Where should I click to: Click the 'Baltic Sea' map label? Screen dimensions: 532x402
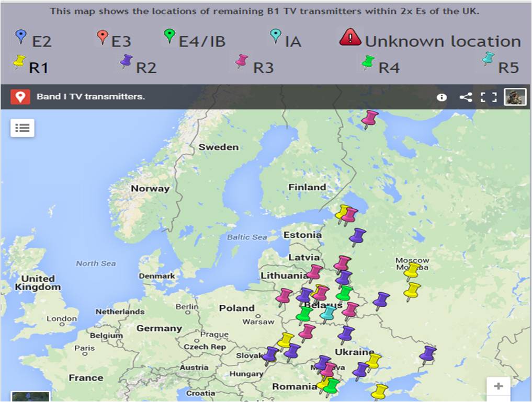click(247, 237)
